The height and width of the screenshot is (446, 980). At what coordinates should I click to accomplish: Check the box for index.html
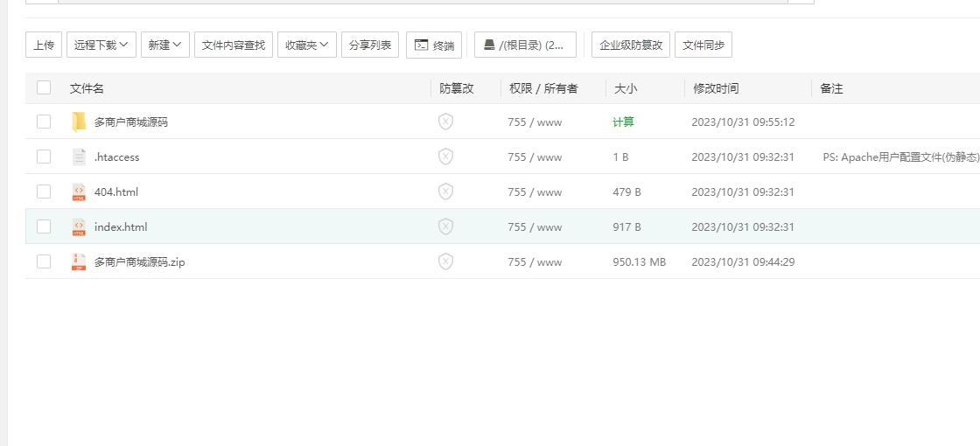click(44, 226)
